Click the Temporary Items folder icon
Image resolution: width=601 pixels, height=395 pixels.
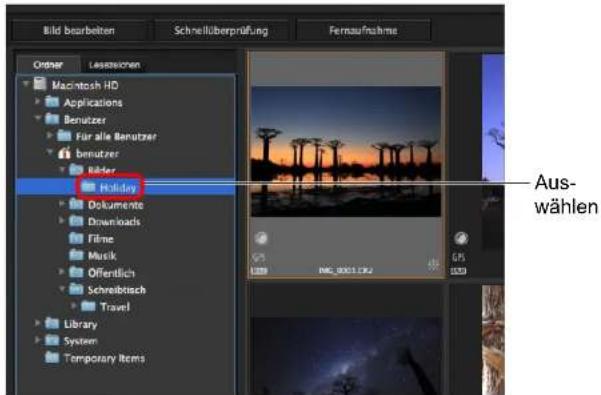(x=52, y=358)
